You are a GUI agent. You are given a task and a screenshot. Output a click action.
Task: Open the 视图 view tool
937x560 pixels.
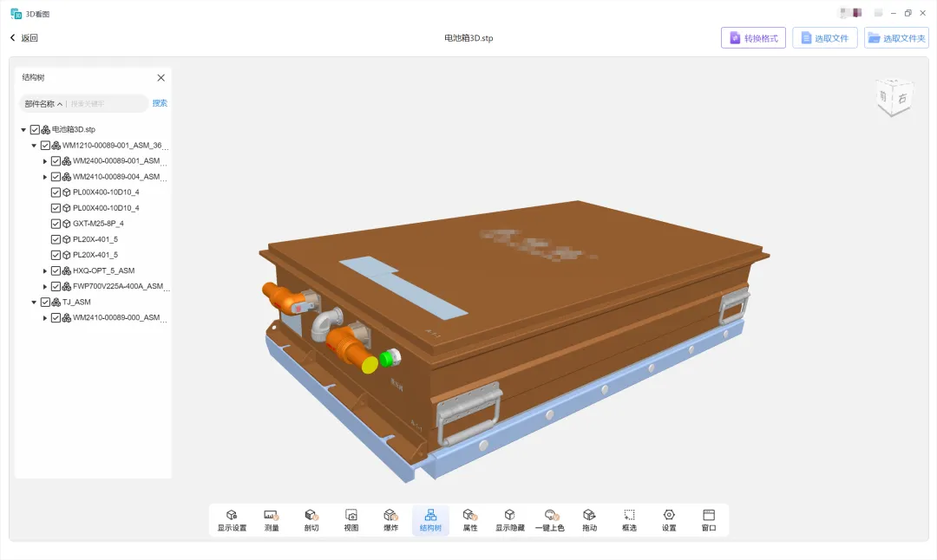click(351, 520)
